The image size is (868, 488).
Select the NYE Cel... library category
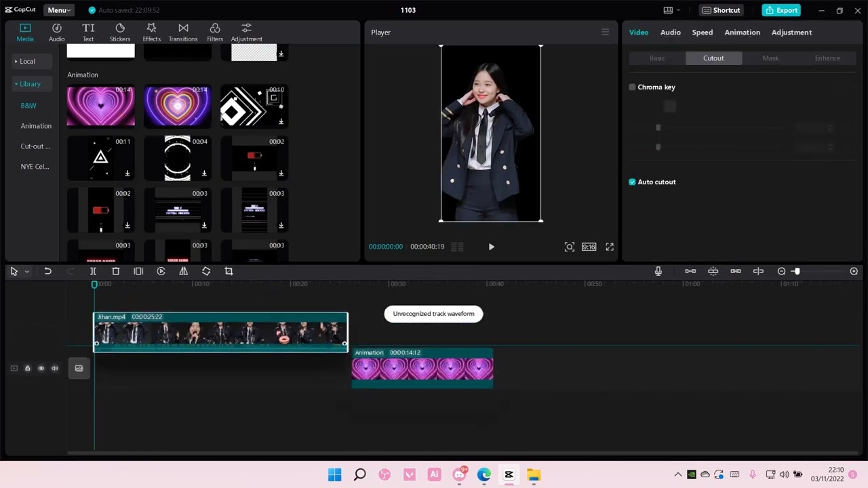35,167
